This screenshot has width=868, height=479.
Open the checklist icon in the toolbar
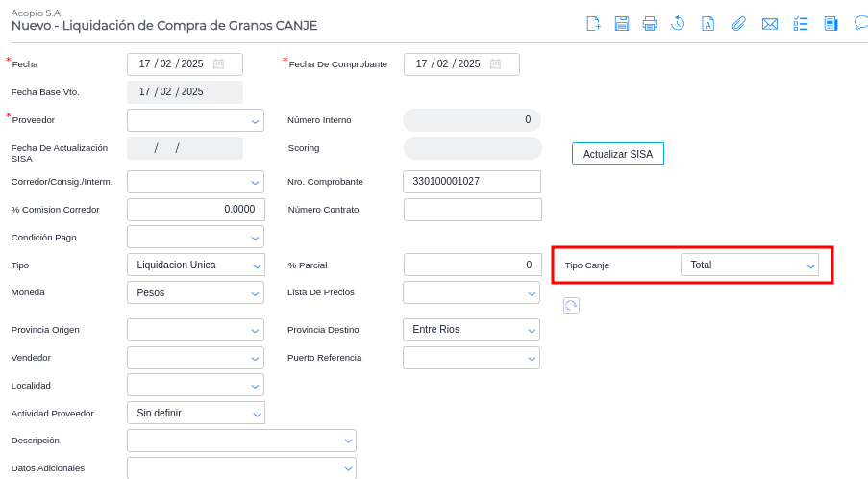click(x=800, y=24)
